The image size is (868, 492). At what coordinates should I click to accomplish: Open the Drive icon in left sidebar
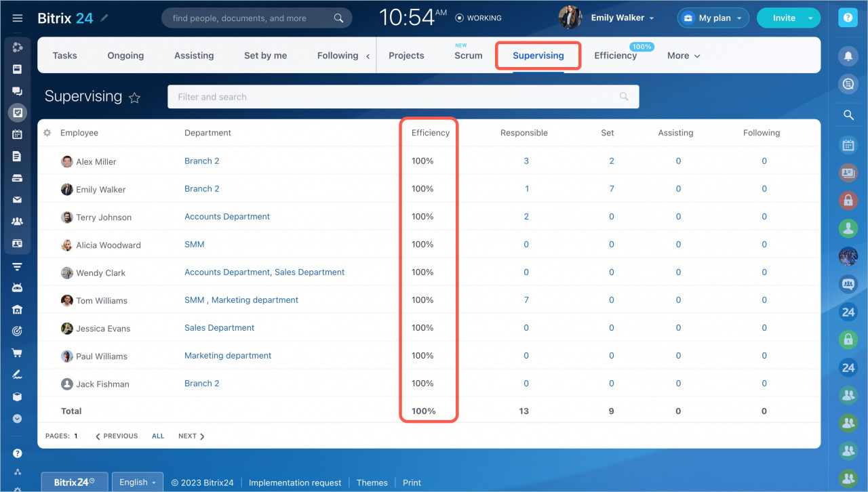pos(18,178)
